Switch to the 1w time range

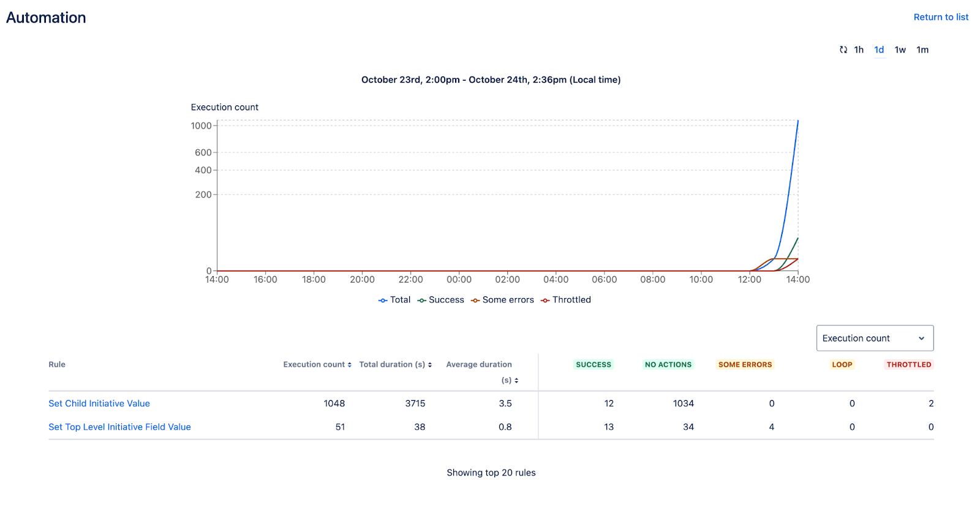coord(900,50)
